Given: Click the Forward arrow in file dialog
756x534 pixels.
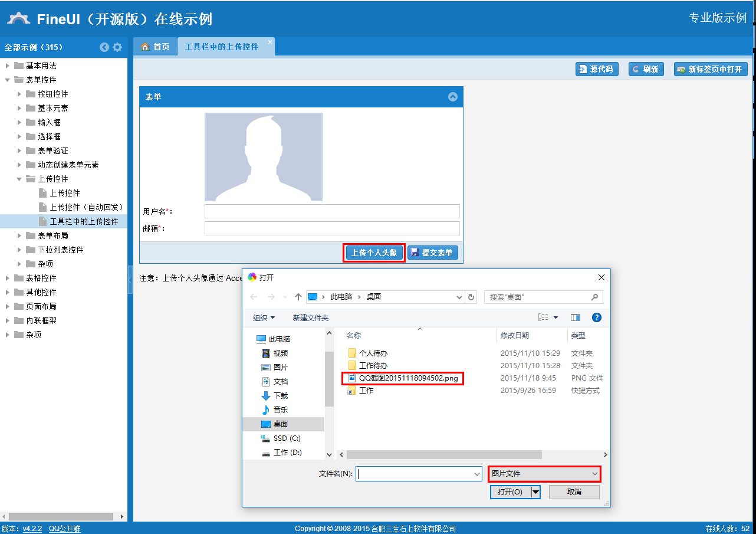Looking at the screenshot, I should pyautogui.click(x=271, y=297).
